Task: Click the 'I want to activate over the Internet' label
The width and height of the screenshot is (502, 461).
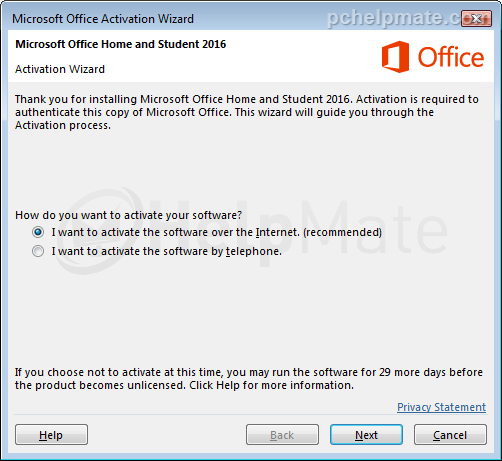Action: (217, 232)
